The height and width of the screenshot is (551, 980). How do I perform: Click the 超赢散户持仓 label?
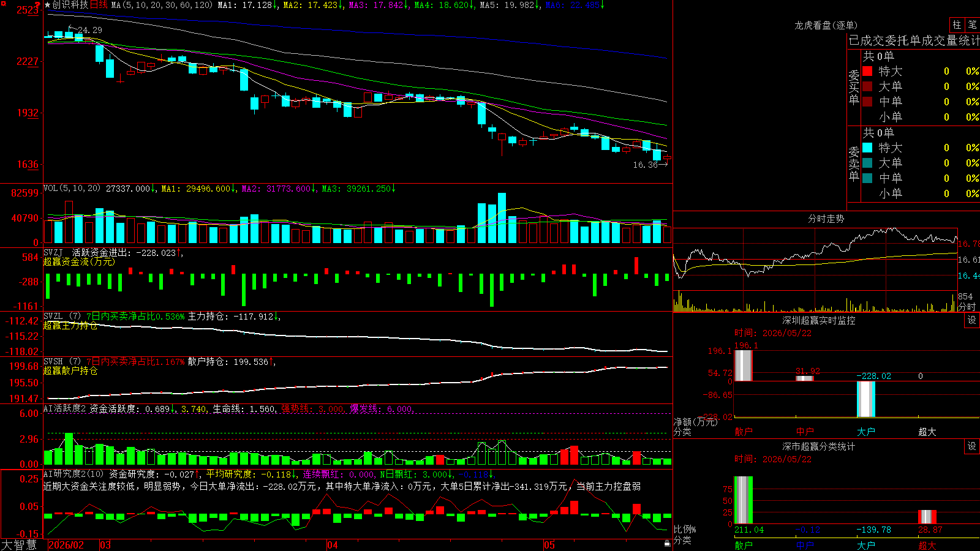(70, 370)
